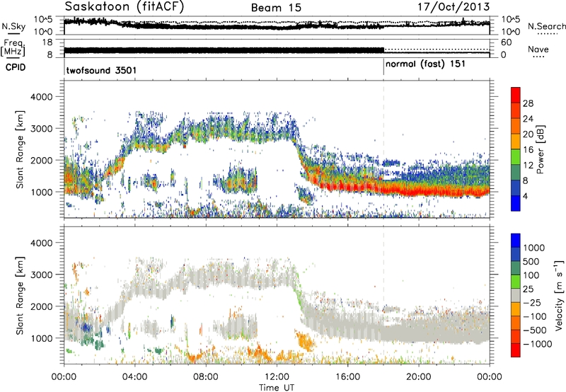The height and width of the screenshot is (392, 566).
Task: Click the "Slant Range [km]" label of power panel
Action: pyautogui.click(x=21, y=149)
